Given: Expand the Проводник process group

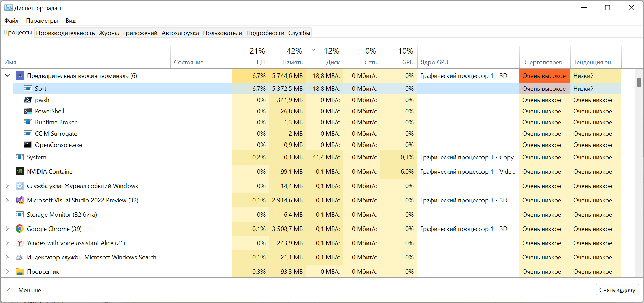Looking at the screenshot, I should click(7, 271).
